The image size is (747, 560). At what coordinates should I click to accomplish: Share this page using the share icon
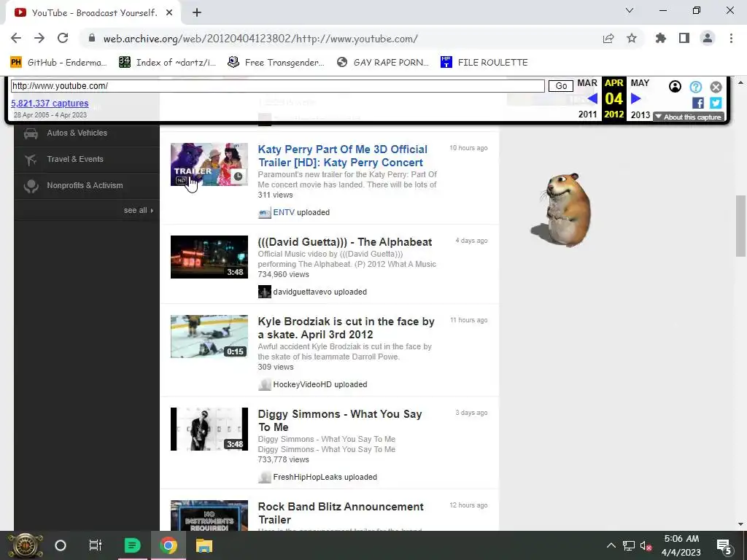tap(608, 39)
